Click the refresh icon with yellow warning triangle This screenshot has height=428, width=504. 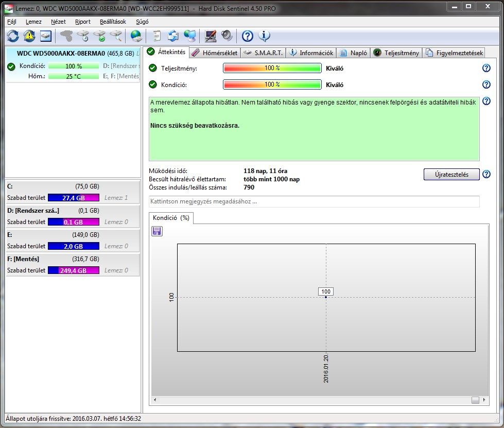[29, 36]
